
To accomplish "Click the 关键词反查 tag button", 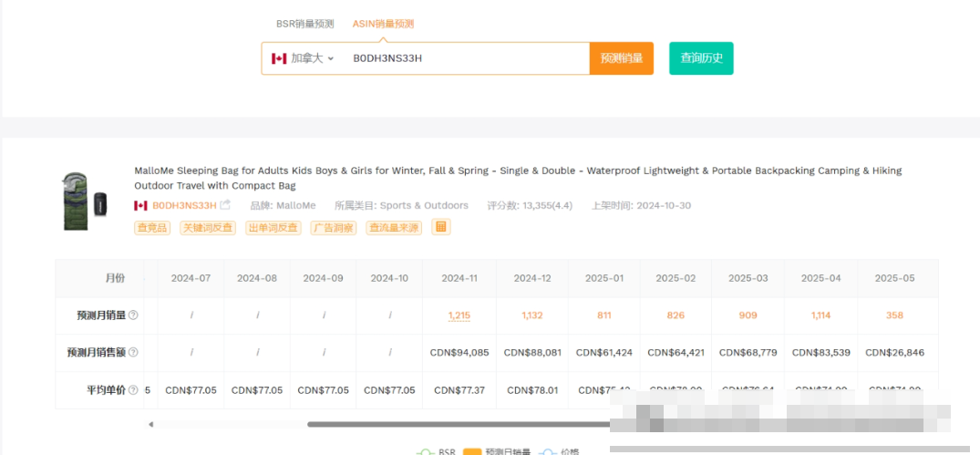I will 208,228.
